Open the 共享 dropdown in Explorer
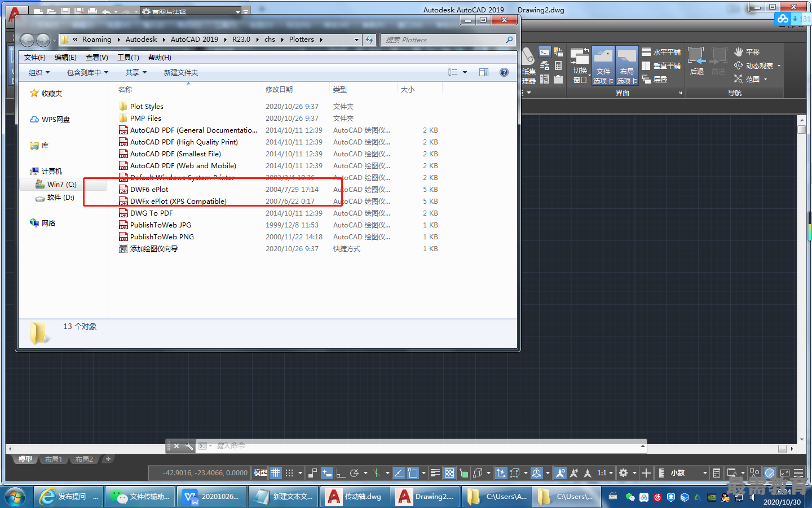The height and width of the screenshot is (508, 812). (x=136, y=72)
